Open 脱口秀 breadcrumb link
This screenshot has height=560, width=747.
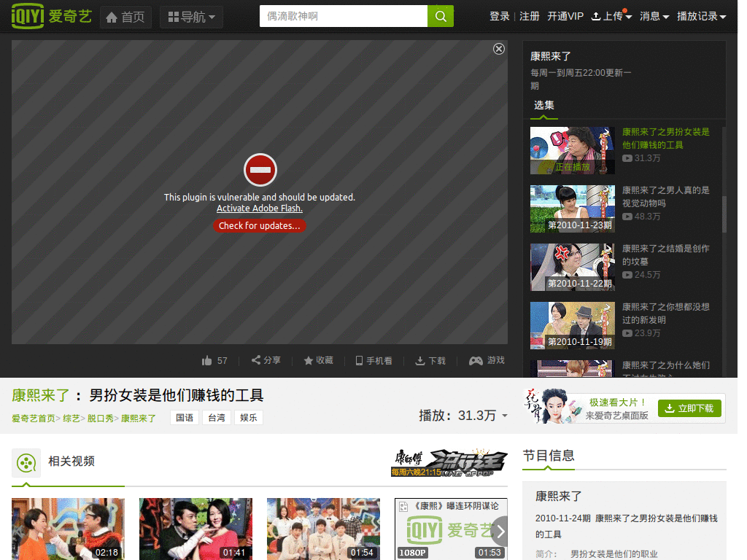point(101,418)
